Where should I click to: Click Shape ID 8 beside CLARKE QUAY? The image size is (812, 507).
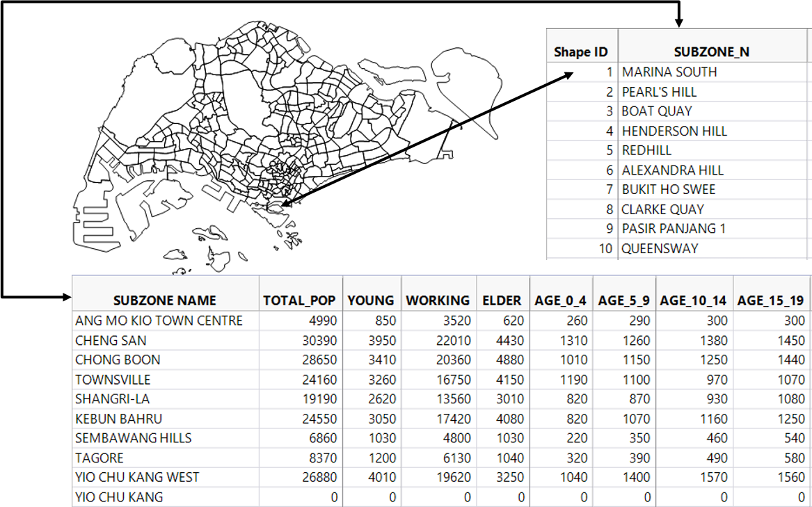coord(582,209)
